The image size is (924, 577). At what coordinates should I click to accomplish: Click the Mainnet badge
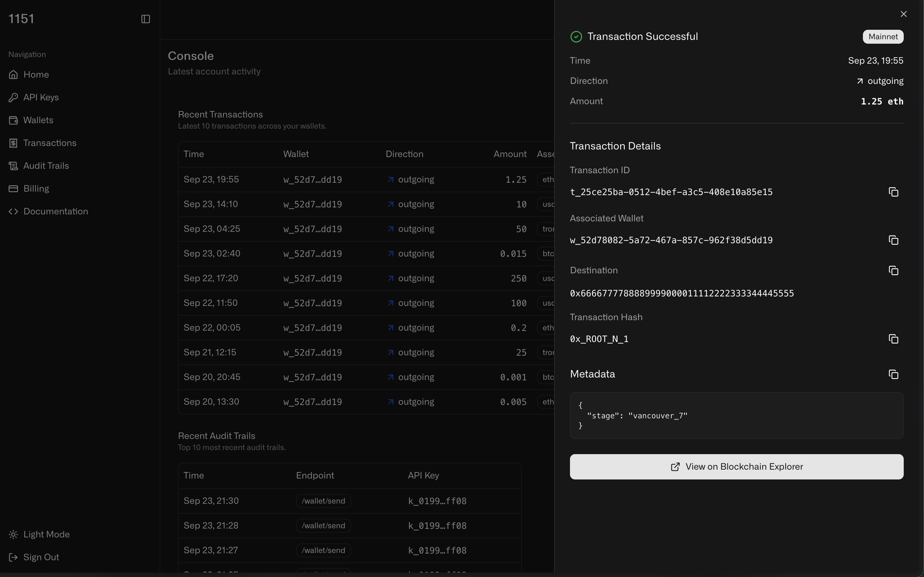883,37
